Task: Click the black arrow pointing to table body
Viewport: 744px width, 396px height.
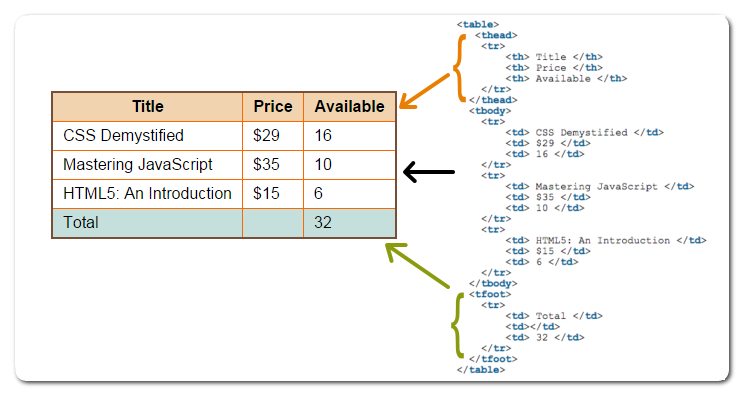Action: 429,172
